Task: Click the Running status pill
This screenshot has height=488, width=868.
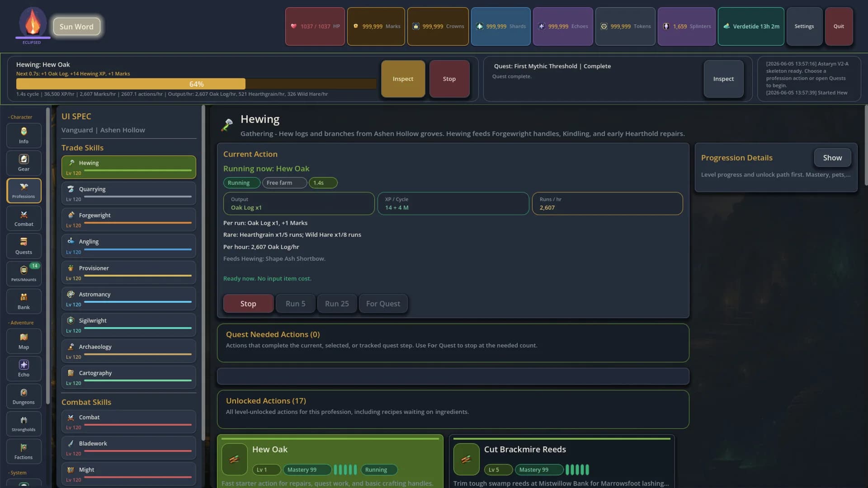Action: pos(241,183)
